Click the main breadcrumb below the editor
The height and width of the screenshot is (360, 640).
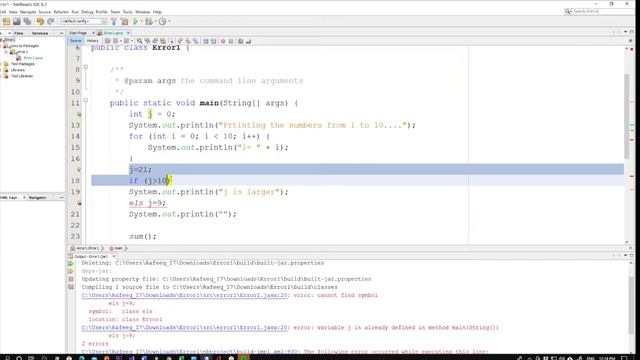(x=118, y=248)
